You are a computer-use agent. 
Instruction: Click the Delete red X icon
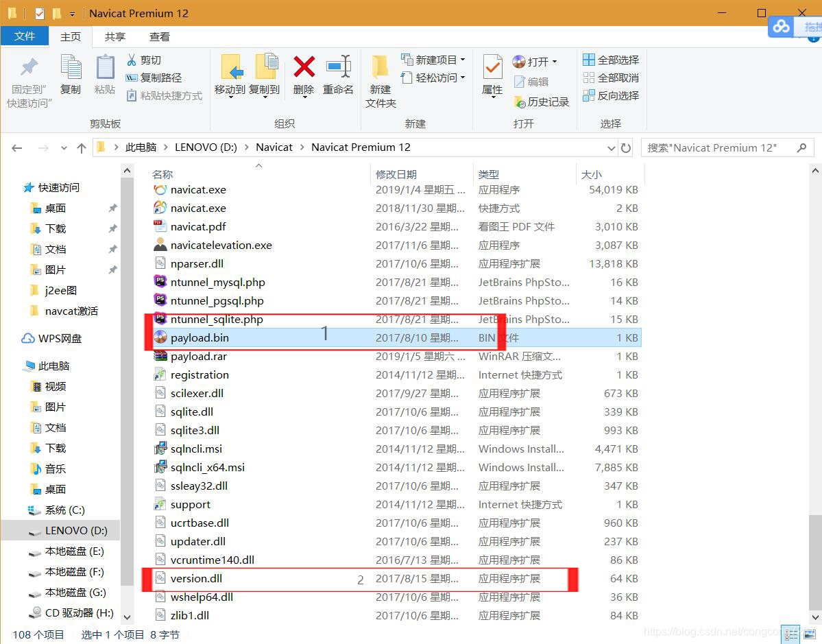pos(304,67)
